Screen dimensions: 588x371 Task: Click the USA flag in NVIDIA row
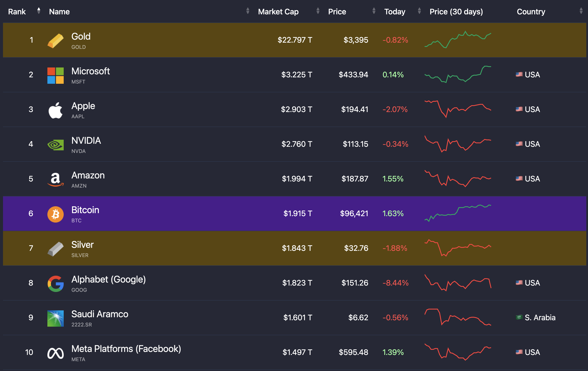(x=519, y=144)
